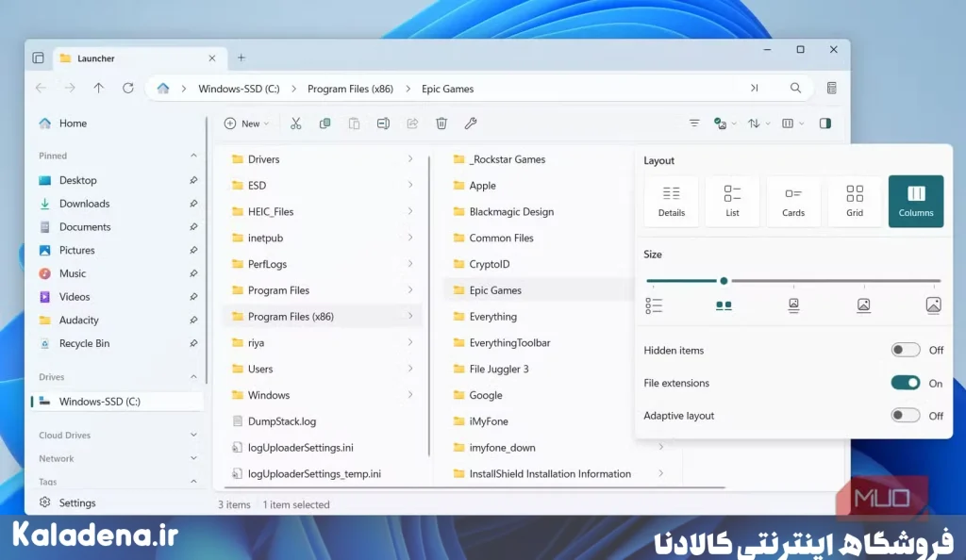This screenshot has height=560, width=966.
Task: Select the DumpStack.log file
Action: (323, 421)
